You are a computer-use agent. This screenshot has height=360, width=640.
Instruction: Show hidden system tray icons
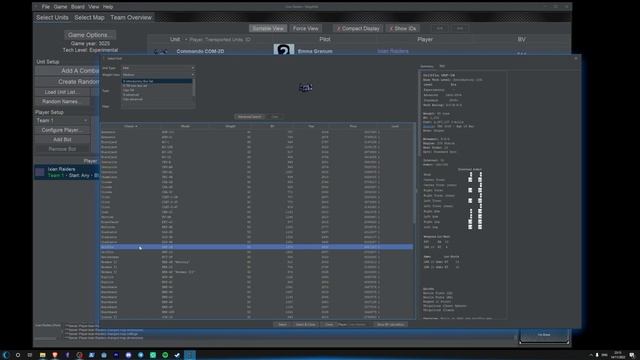[591, 355]
